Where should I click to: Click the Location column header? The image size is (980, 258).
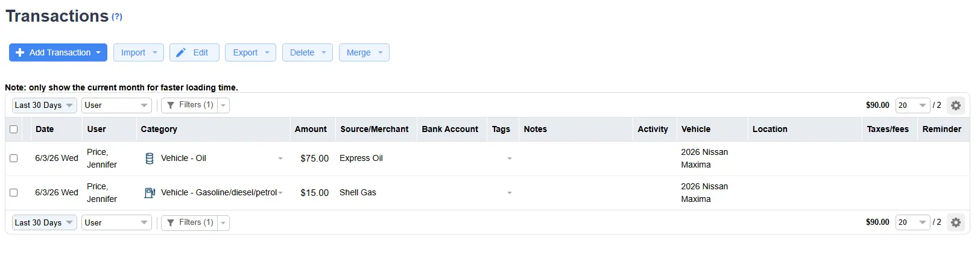[770, 129]
